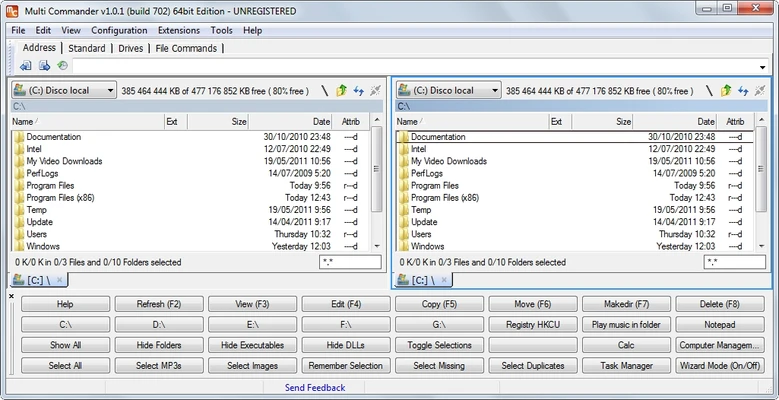Switch to the Standard toolbar tab
779x400 pixels.
coord(87,48)
